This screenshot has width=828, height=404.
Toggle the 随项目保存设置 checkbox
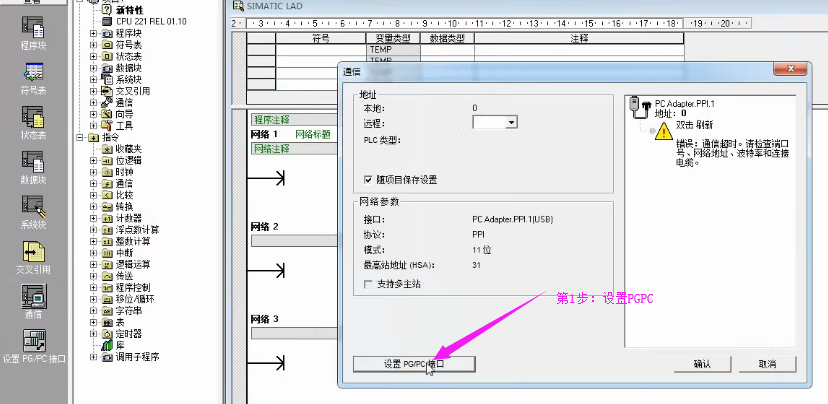click(368, 180)
